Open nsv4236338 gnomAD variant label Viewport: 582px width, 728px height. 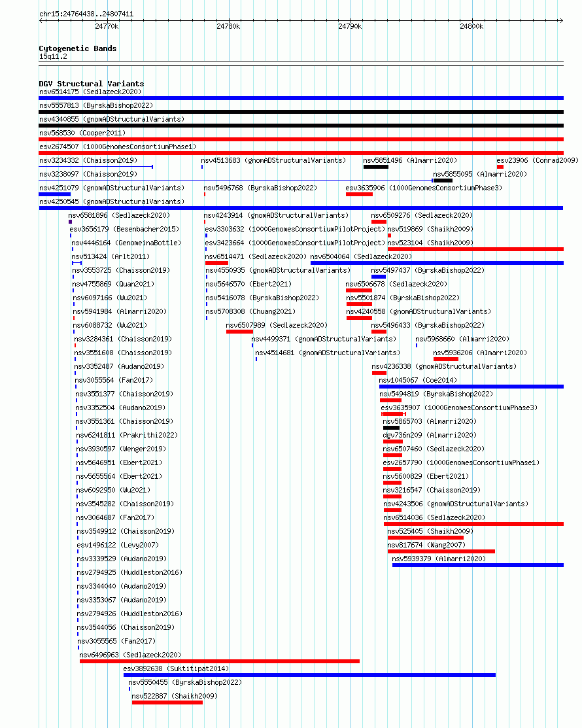click(444, 366)
